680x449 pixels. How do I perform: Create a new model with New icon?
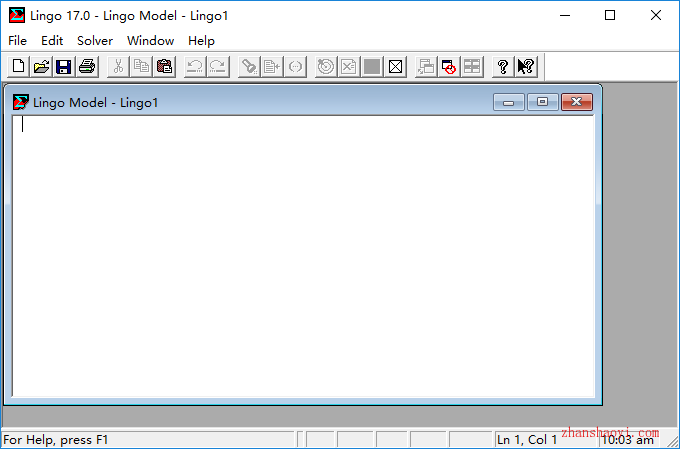click(x=19, y=66)
